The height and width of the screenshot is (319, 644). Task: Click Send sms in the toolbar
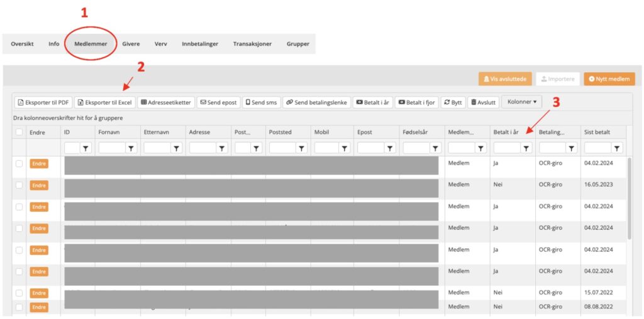pos(261,102)
